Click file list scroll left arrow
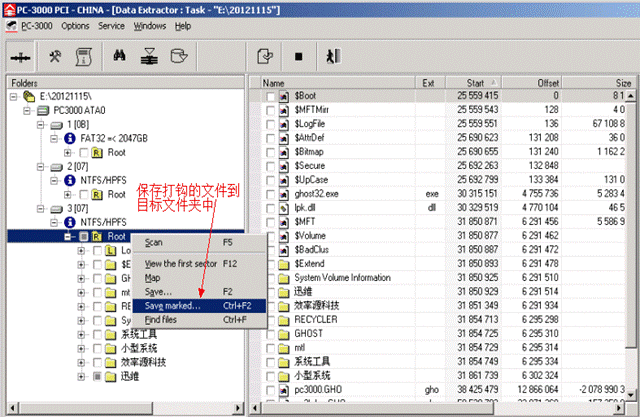Image resolution: width=640 pixels, height=417 pixels. pos(256,408)
